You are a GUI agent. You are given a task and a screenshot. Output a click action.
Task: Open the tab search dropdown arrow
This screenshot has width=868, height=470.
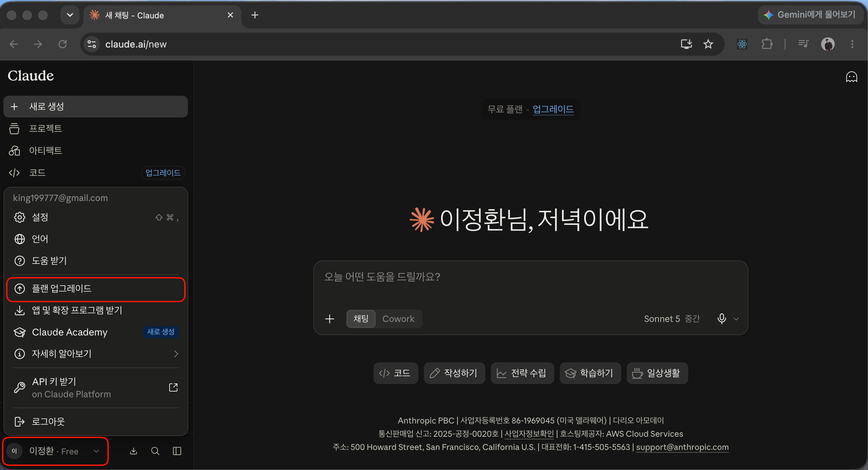pos(70,15)
